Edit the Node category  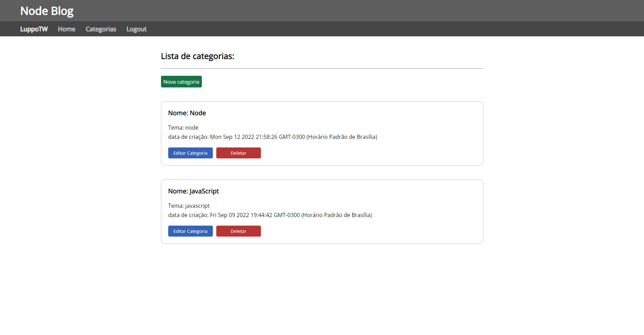[x=190, y=153]
